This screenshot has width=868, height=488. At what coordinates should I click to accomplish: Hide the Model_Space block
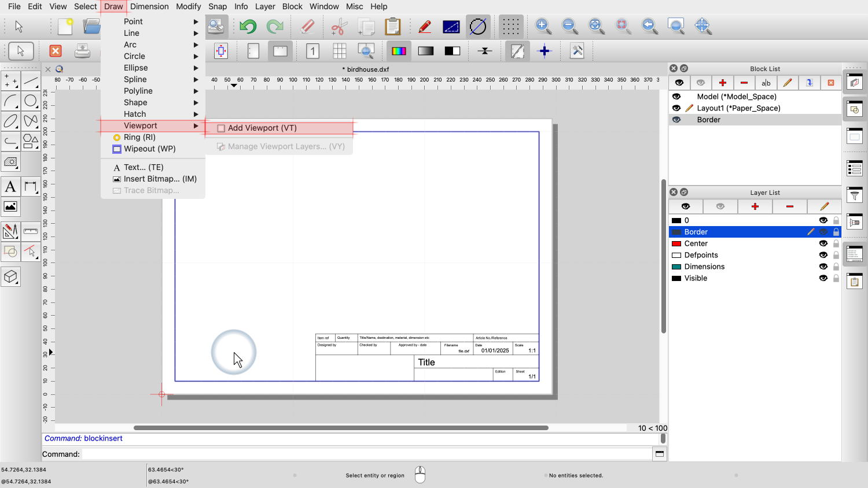coord(676,97)
